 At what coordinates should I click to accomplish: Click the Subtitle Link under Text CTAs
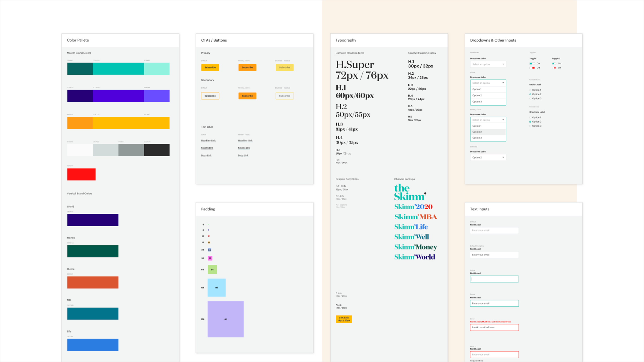(207, 148)
